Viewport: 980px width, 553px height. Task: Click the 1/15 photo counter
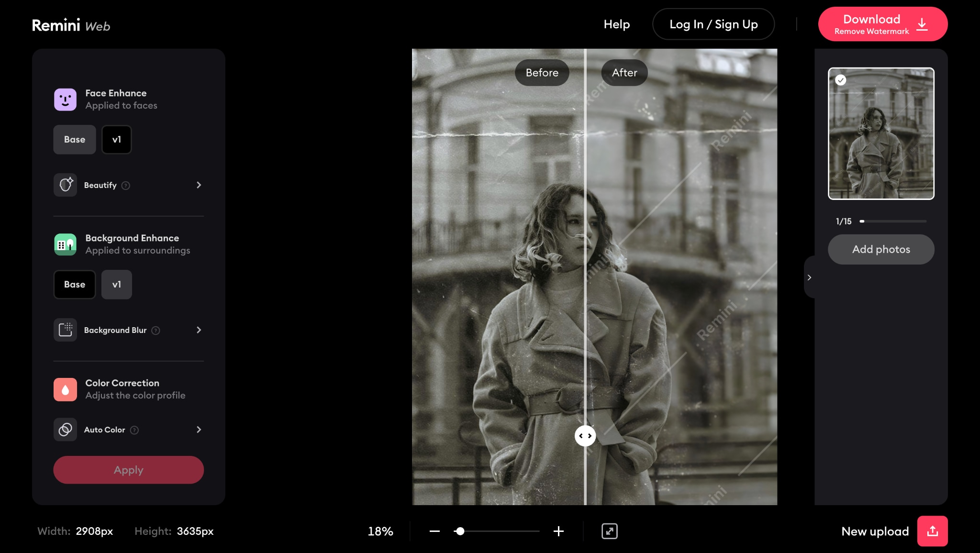click(844, 221)
